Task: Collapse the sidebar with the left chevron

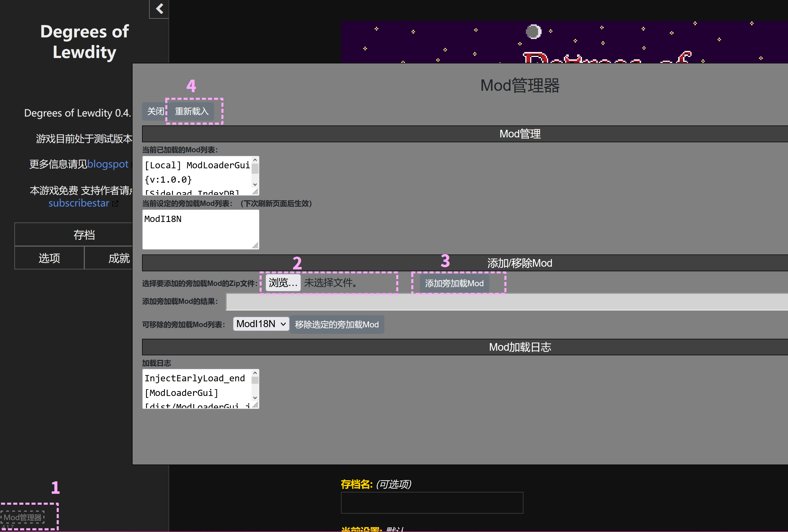Action: click(159, 8)
